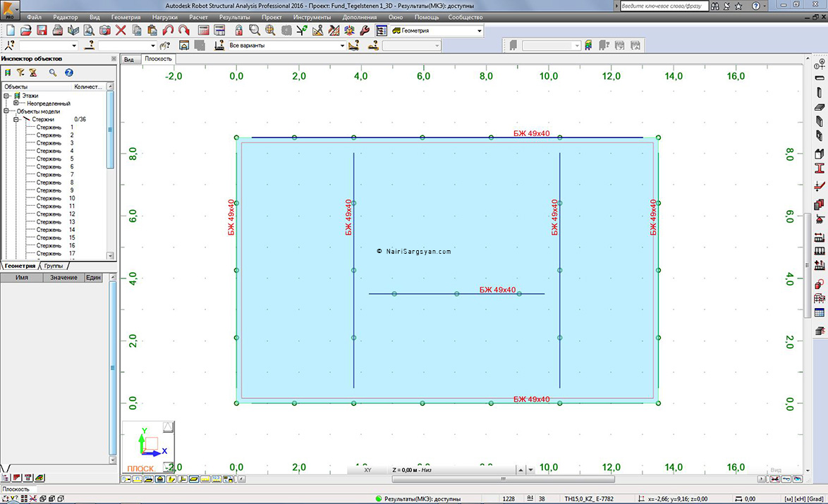Open the Файл menu
The image size is (828, 504).
(35, 17)
